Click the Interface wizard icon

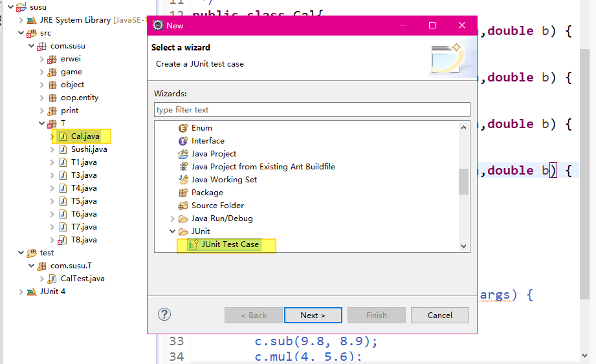click(x=183, y=141)
